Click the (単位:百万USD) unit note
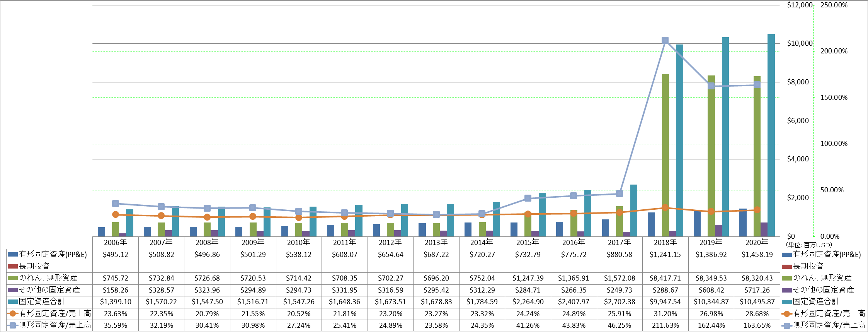Viewport: 868px width, 332px height. point(808,245)
